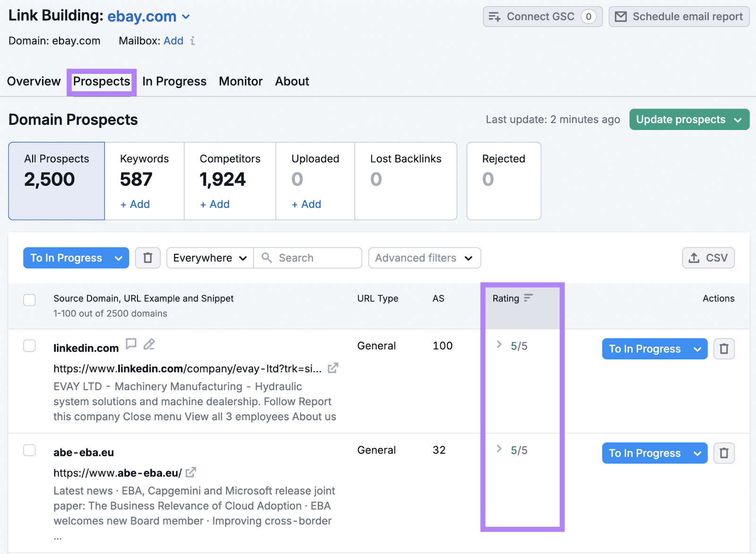
Task: Open abe-eba.eu external link icon
Action: (191, 472)
